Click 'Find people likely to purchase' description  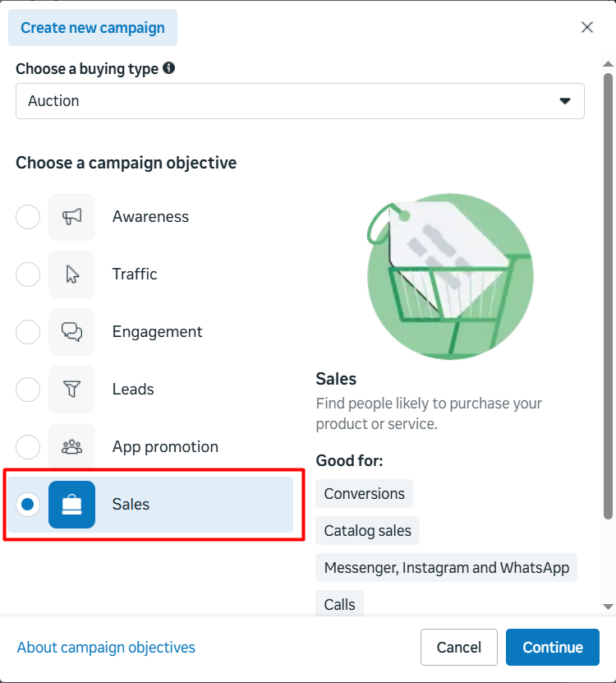click(x=429, y=413)
